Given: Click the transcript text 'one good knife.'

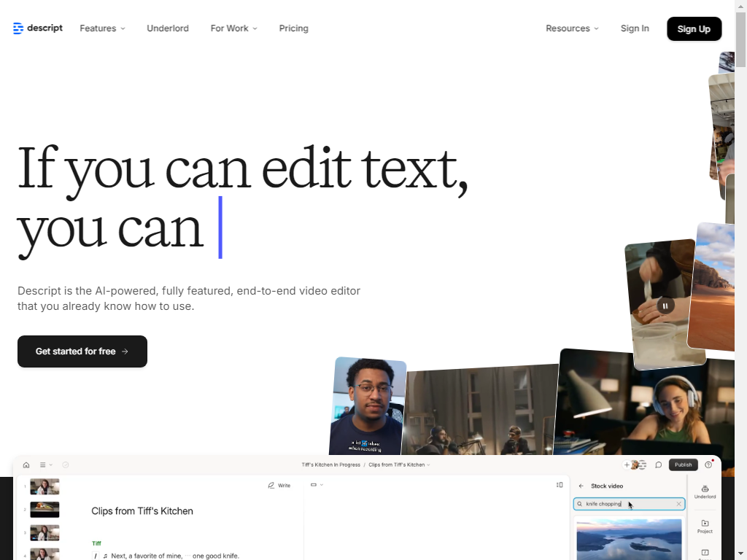Looking at the screenshot, I should (216, 556).
